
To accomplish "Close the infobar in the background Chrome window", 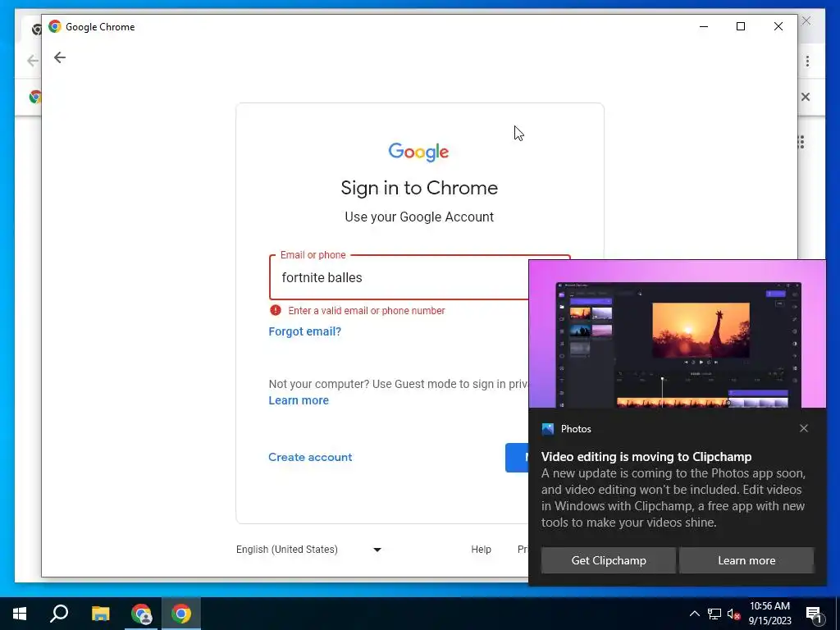I will point(806,97).
